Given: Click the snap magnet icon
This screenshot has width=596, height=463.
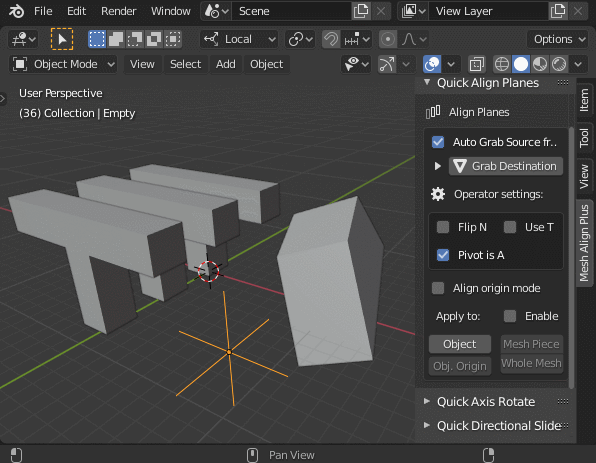Looking at the screenshot, I should [x=331, y=39].
